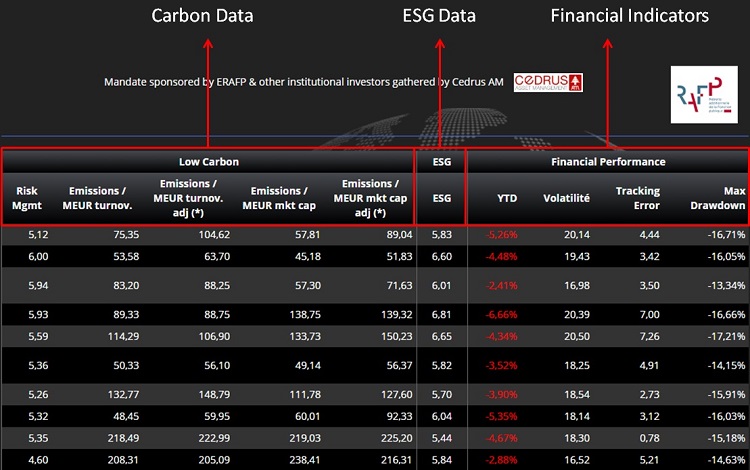
Task: Click the Max Drawdown column header
Action: click(x=717, y=198)
